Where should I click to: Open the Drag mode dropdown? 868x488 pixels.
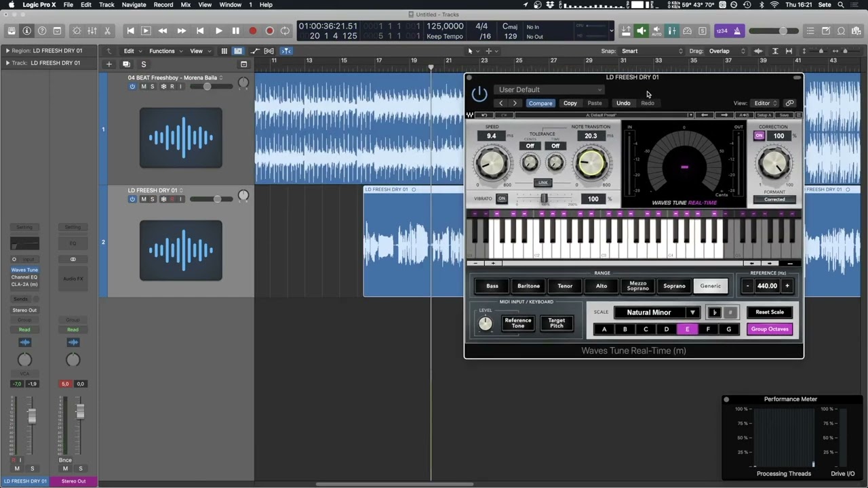click(x=726, y=51)
